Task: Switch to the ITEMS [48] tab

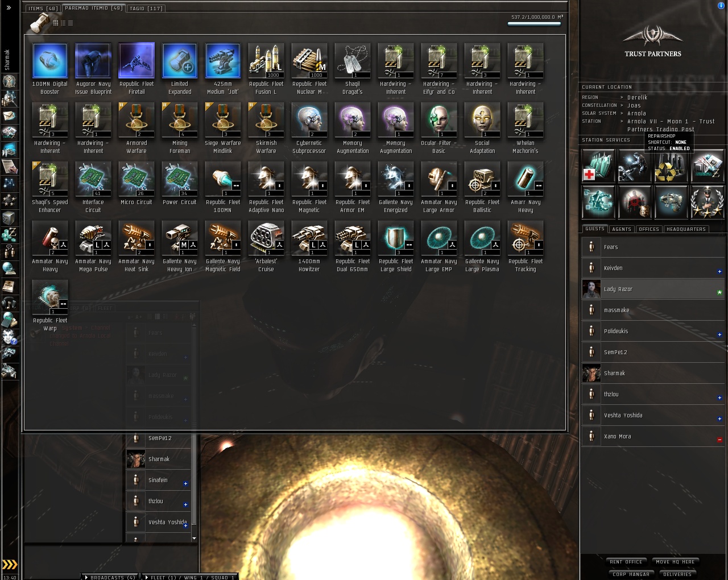Action: click(x=43, y=9)
